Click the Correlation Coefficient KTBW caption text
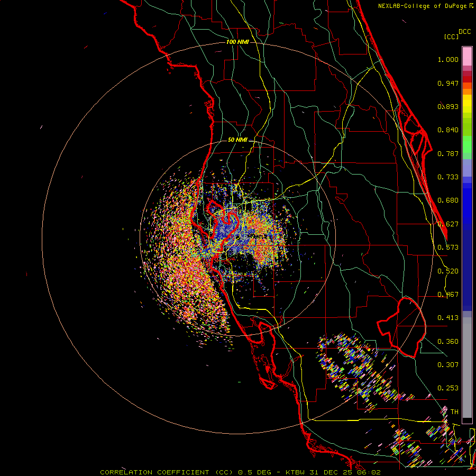This screenshot has width=476, height=476. (x=240, y=472)
